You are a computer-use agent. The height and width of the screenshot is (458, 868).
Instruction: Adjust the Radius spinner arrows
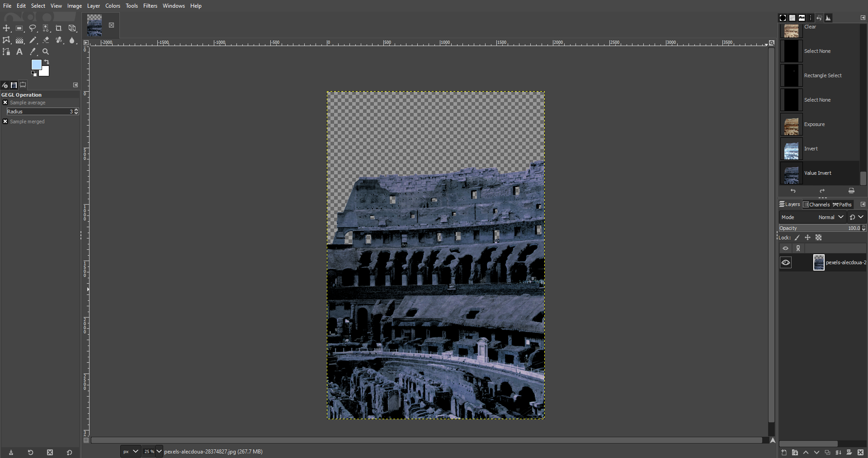click(76, 111)
